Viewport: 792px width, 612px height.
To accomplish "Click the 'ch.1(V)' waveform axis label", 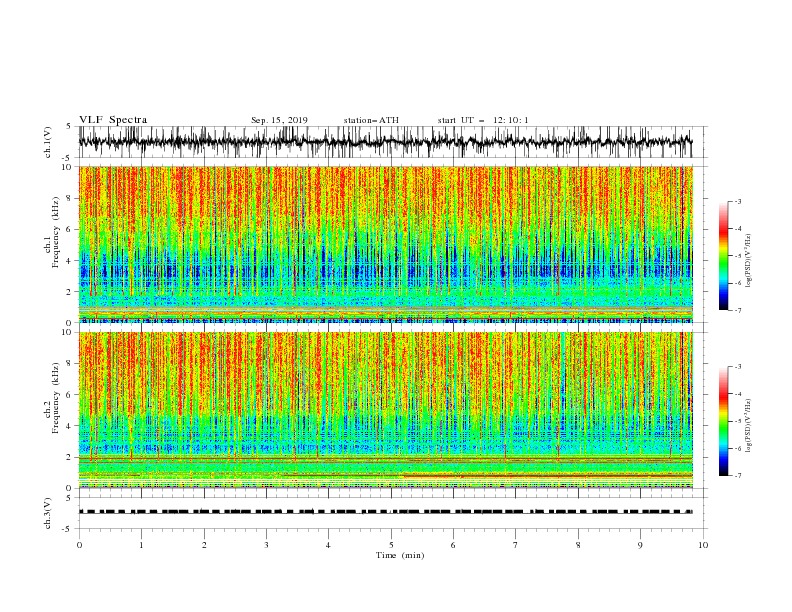I will tap(48, 142).
